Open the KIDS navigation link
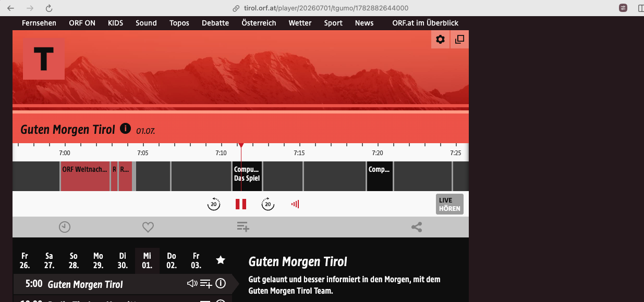Image resolution: width=644 pixels, height=302 pixels. 116,23
